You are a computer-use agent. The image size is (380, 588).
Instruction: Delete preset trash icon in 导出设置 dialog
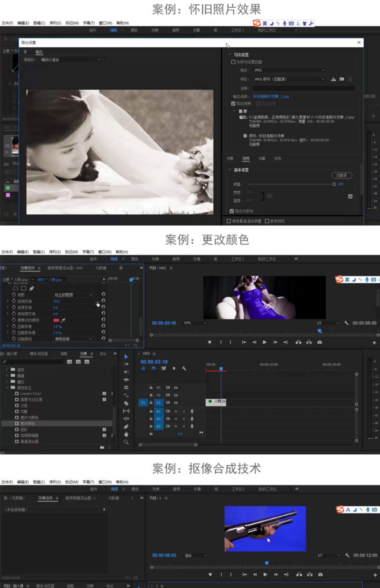[350, 79]
